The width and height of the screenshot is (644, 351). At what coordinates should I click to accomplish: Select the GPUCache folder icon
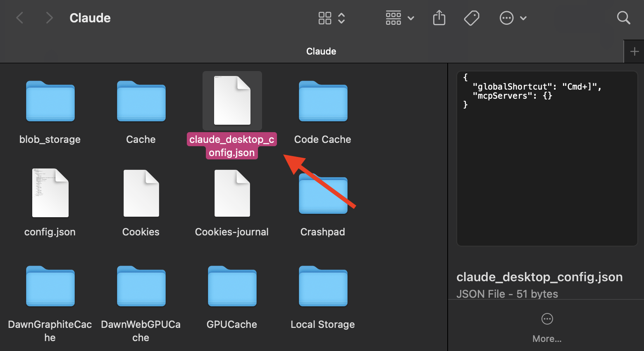(x=232, y=286)
